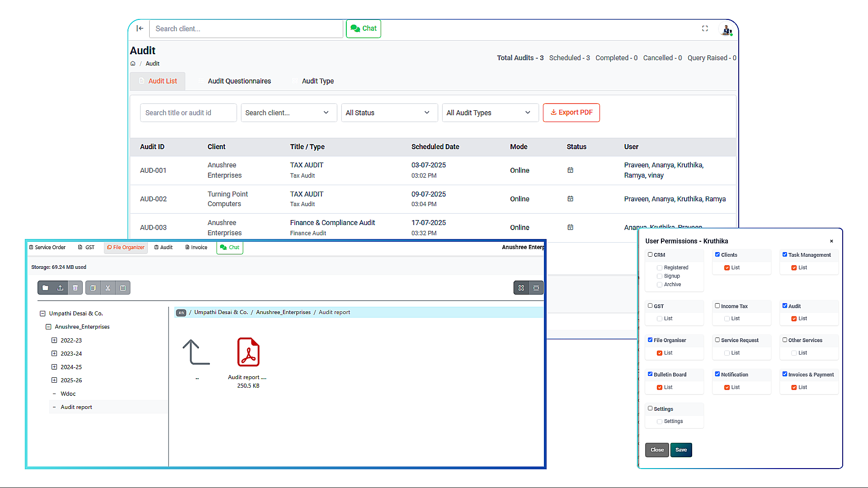868x488 pixels.
Task: Switch to the Audit Questionnaires tab
Action: 239,81
